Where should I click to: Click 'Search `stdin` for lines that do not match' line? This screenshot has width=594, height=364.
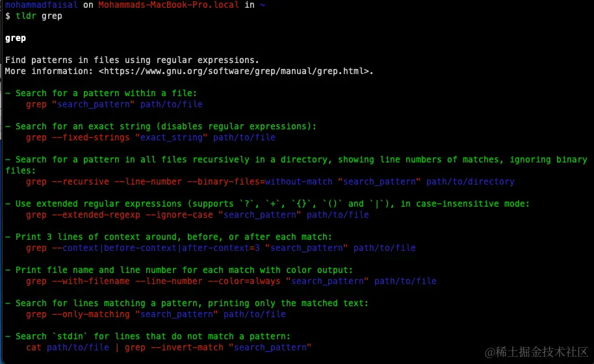click(x=148, y=336)
